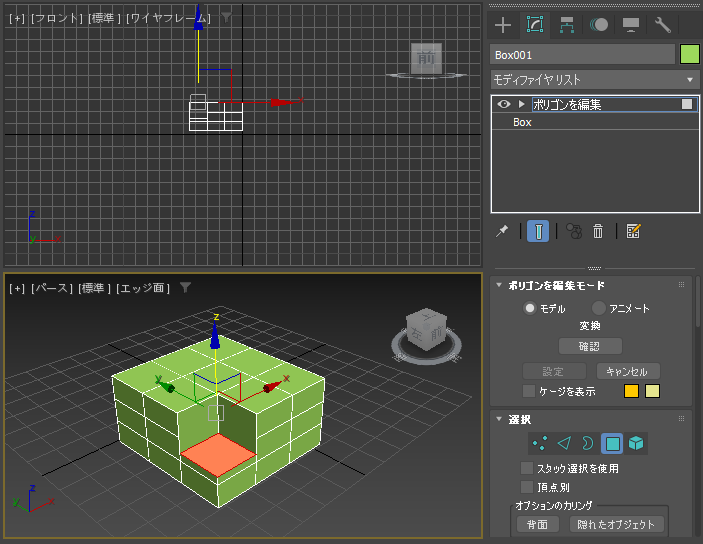
Task: Open the [エッジ面] shading menu
Action: [143, 288]
